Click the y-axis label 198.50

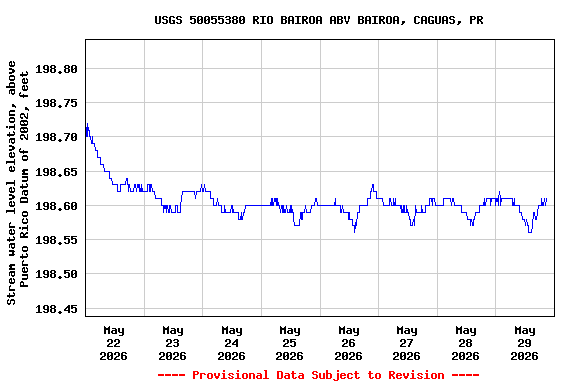coord(56,274)
